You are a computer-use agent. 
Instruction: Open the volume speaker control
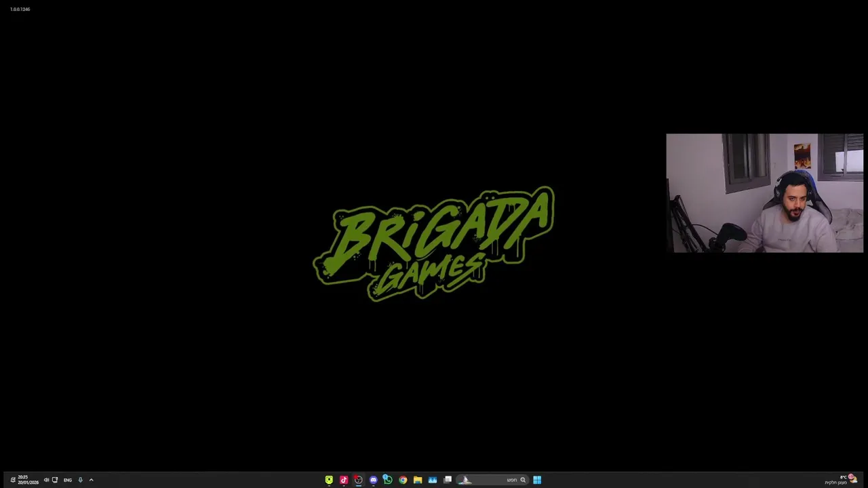46,480
